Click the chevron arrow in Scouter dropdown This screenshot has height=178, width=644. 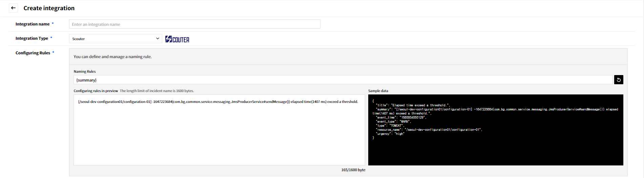click(x=158, y=39)
